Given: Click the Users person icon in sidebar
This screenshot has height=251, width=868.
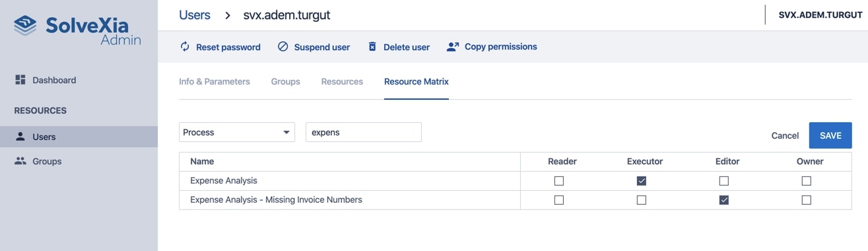Looking at the screenshot, I should tap(20, 137).
